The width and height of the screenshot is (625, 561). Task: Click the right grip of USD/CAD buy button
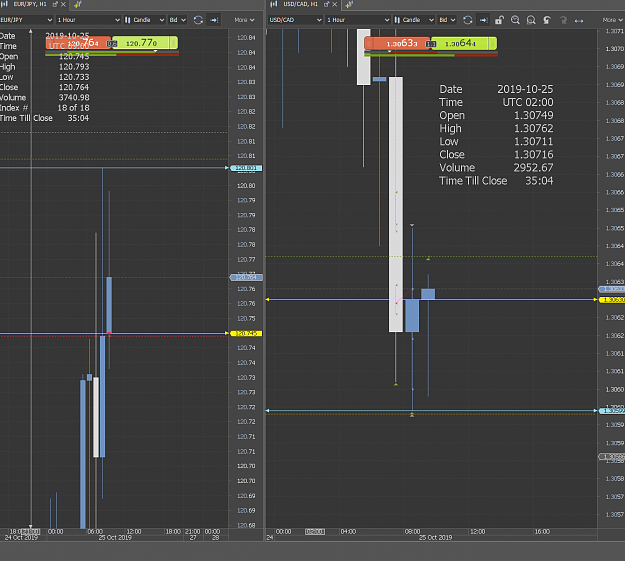tap(493, 43)
